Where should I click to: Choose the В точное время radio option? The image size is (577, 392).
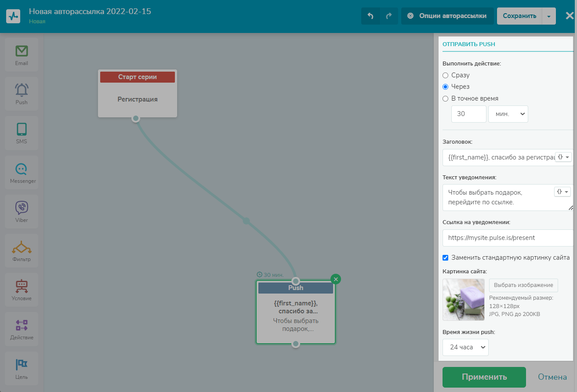point(446,98)
